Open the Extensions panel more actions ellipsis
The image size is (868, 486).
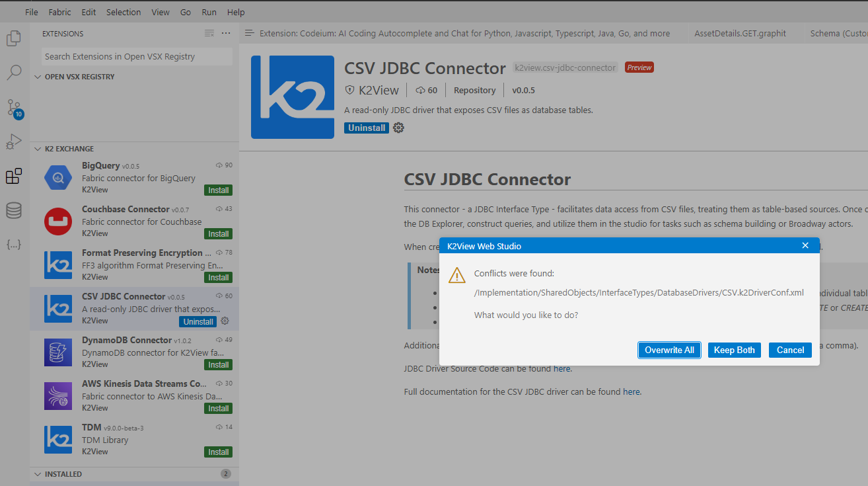[x=226, y=33]
